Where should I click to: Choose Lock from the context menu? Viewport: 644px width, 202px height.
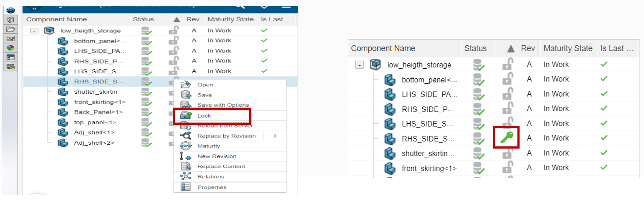click(204, 116)
